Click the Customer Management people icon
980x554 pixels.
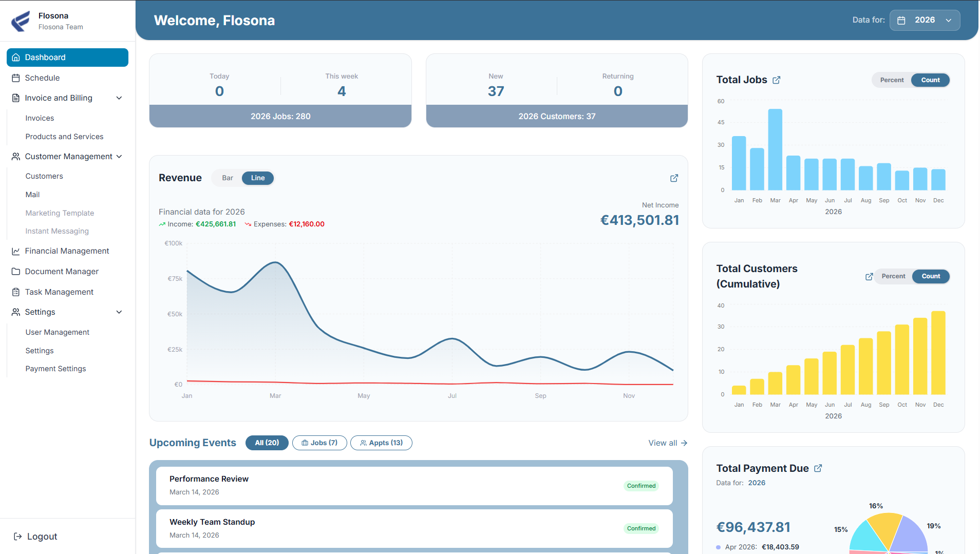click(16, 157)
